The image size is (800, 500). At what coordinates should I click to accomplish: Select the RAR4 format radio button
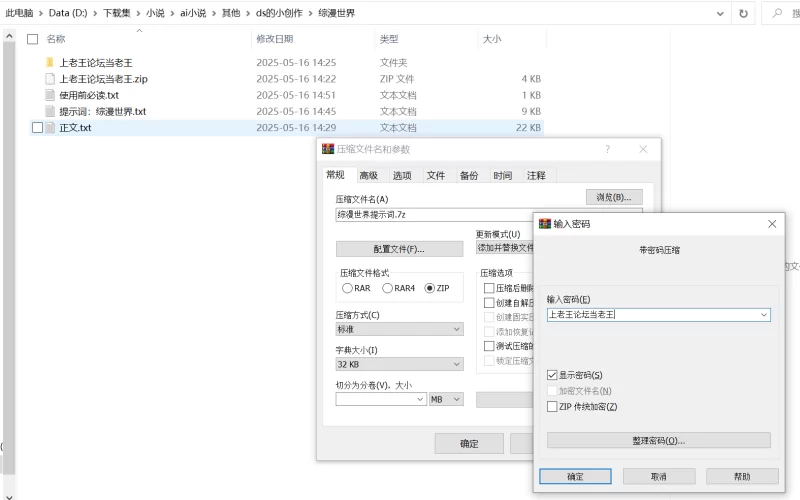click(x=387, y=288)
